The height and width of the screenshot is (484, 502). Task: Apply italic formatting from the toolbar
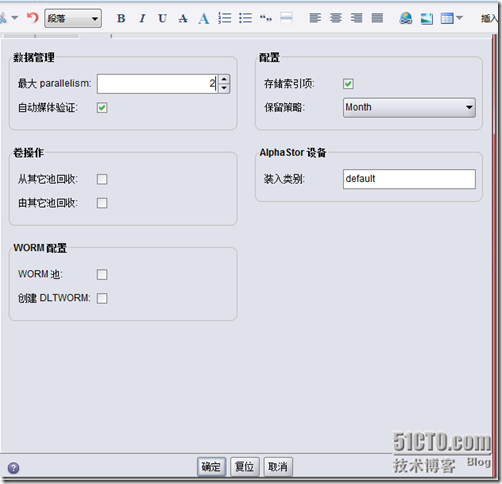(142, 18)
